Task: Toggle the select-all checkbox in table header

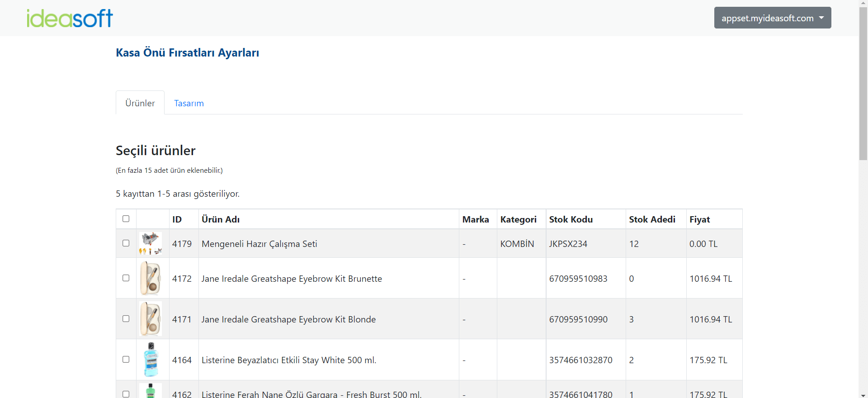Action: coord(126,219)
